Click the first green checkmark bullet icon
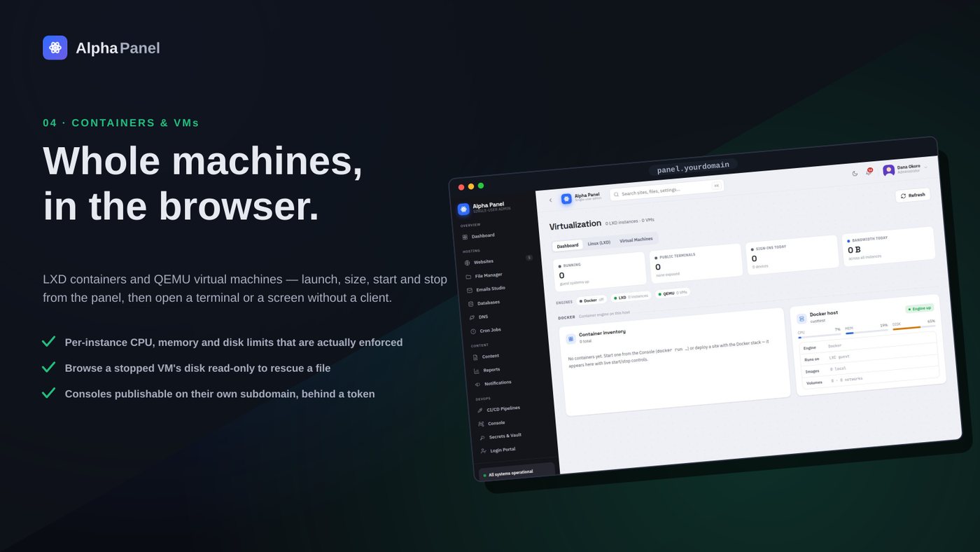 click(x=48, y=342)
